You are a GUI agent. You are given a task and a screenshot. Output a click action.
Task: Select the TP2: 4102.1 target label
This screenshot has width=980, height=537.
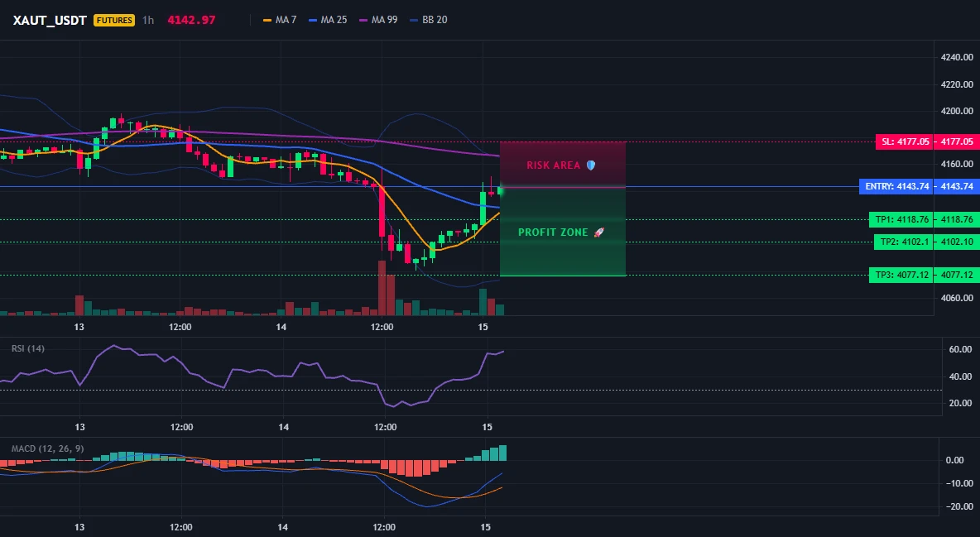(904, 242)
